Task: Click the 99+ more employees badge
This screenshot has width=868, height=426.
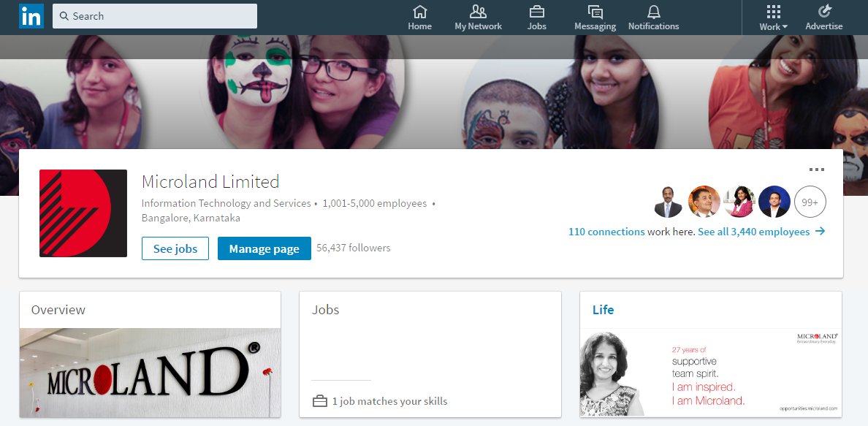Action: pos(810,202)
